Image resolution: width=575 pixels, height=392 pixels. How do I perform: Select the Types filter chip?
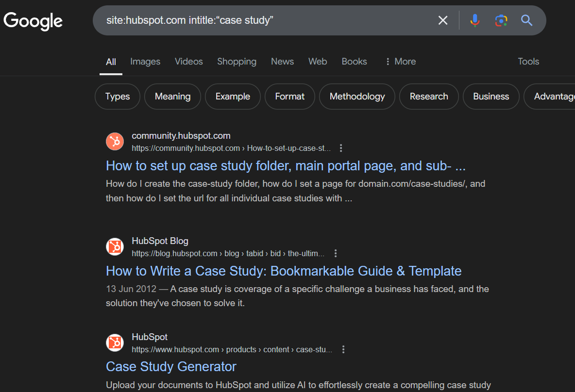pyautogui.click(x=118, y=97)
